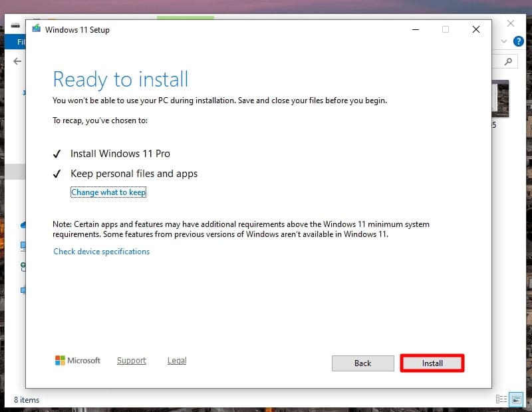The width and height of the screenshot is (532, 412).
Task: Click the Back button
Action: pos(362,363)
